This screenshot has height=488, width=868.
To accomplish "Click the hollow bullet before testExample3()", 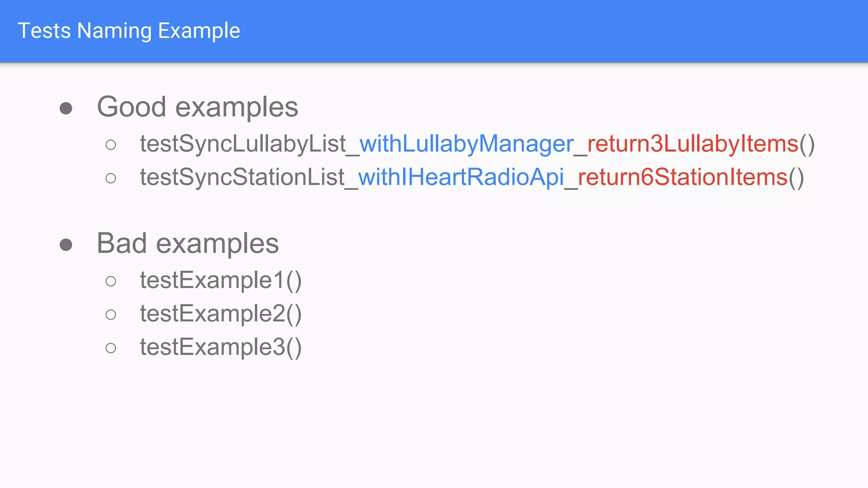I will (111, 348).
